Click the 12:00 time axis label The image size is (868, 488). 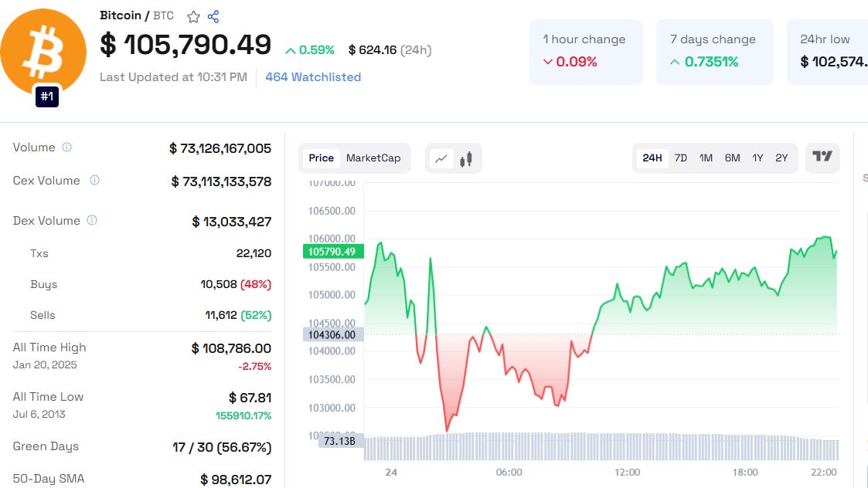coord(627,472)
